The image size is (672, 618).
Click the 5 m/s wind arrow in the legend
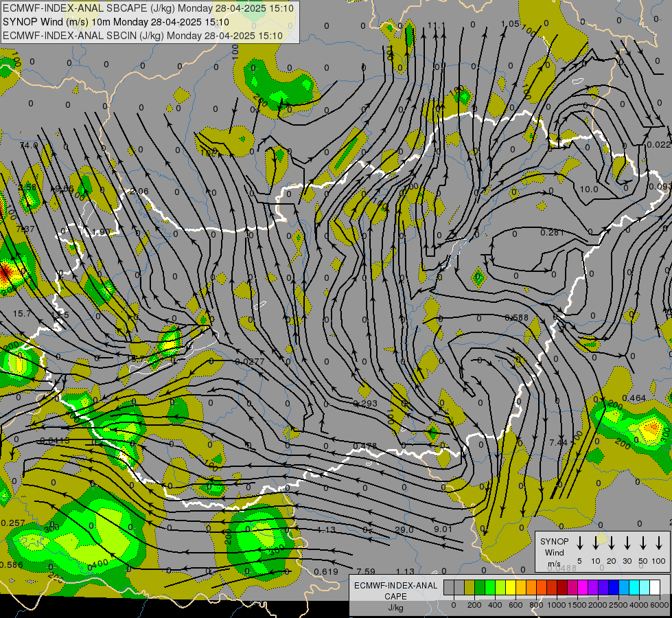[579, 543]
